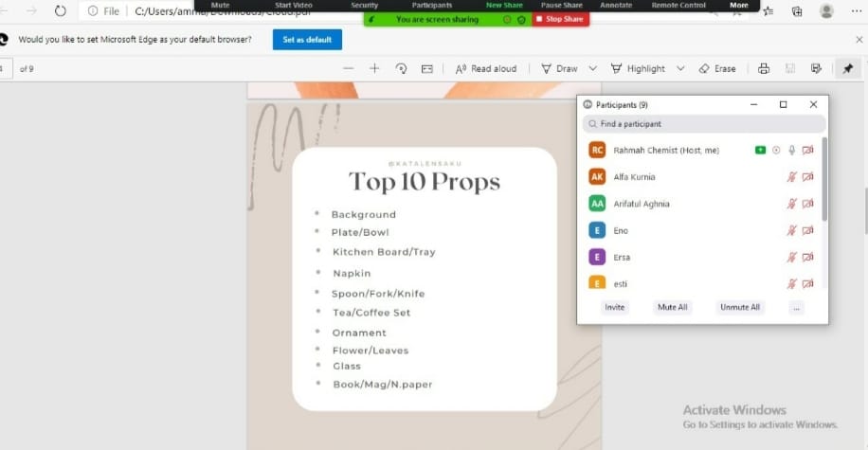Click the 'Top 10 Props' heading
This screenshot has width=868, height=450.
(425, 182)
